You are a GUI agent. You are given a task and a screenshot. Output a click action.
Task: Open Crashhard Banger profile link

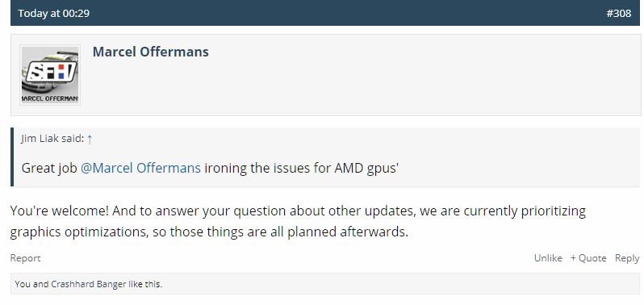[88, 284]
